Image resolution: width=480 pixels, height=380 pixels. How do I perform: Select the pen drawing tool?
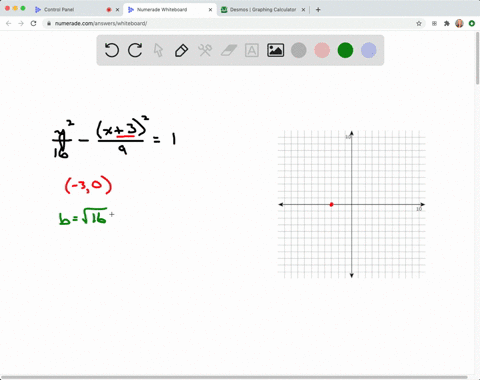[182, 50]
